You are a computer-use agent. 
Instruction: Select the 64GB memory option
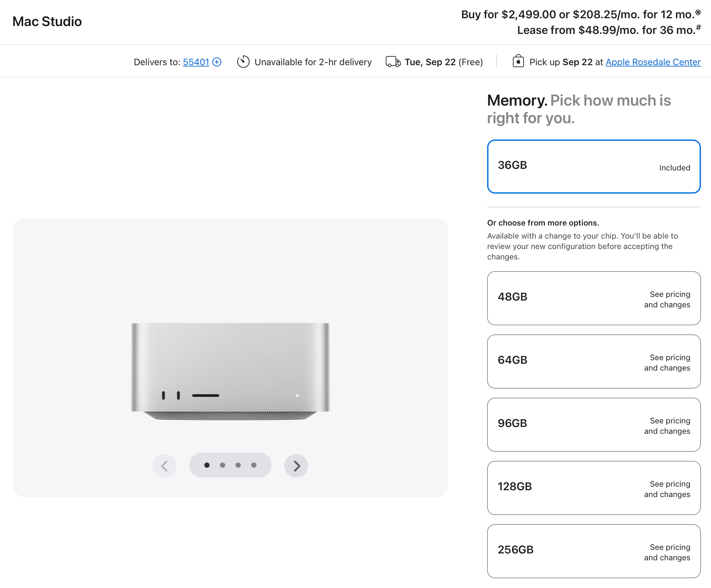[593, 361]
